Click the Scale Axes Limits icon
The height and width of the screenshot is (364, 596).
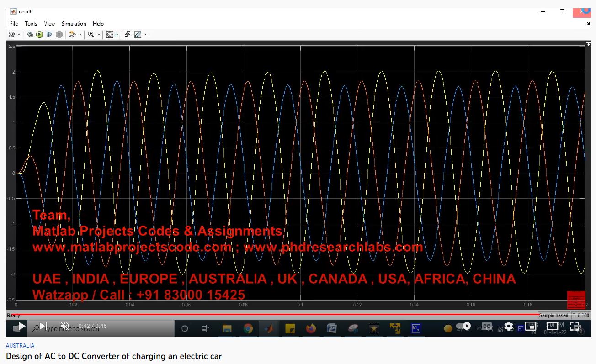110,35
